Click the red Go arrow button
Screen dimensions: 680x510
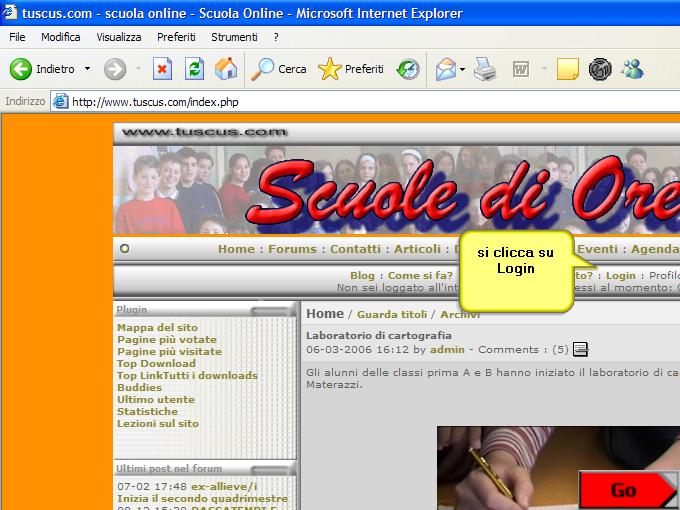[629, 490]
